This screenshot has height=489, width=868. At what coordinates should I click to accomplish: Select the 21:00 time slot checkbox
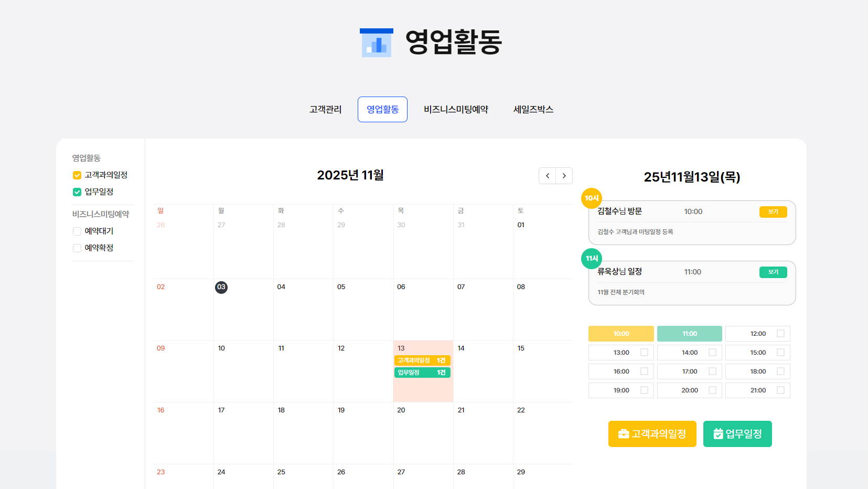pyautogui.click(x=780, y=390)
